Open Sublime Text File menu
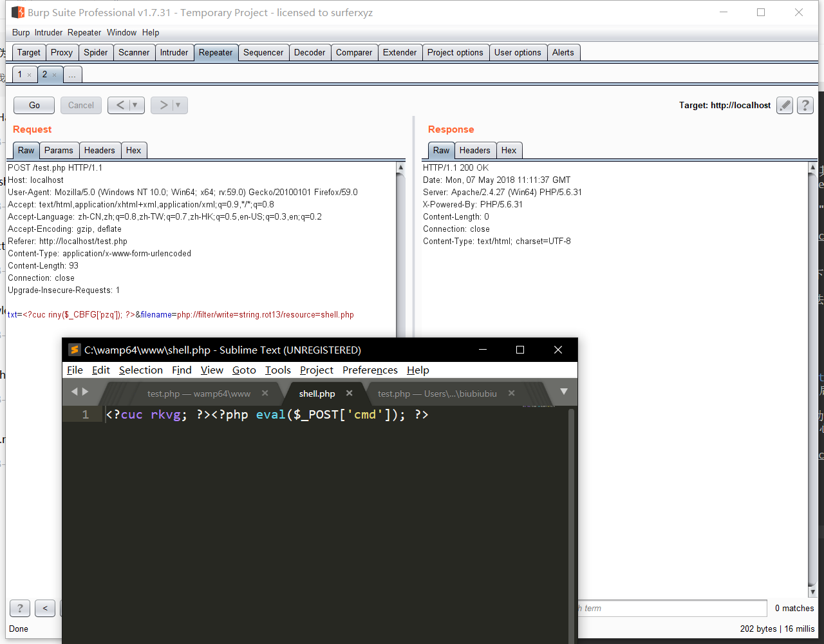 pyautogui.click(x=75, y=370)
